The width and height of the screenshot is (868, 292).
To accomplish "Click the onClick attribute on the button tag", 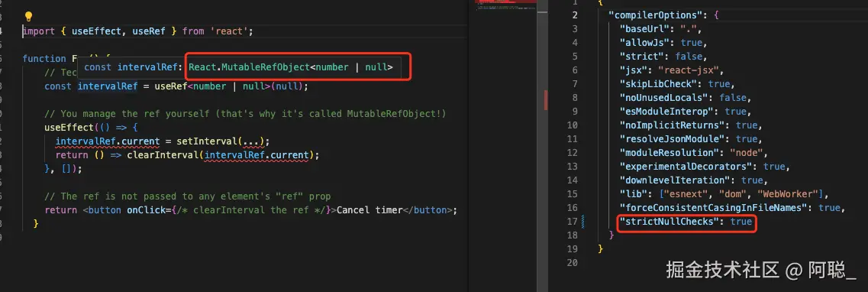I will [x=146, y=210].
